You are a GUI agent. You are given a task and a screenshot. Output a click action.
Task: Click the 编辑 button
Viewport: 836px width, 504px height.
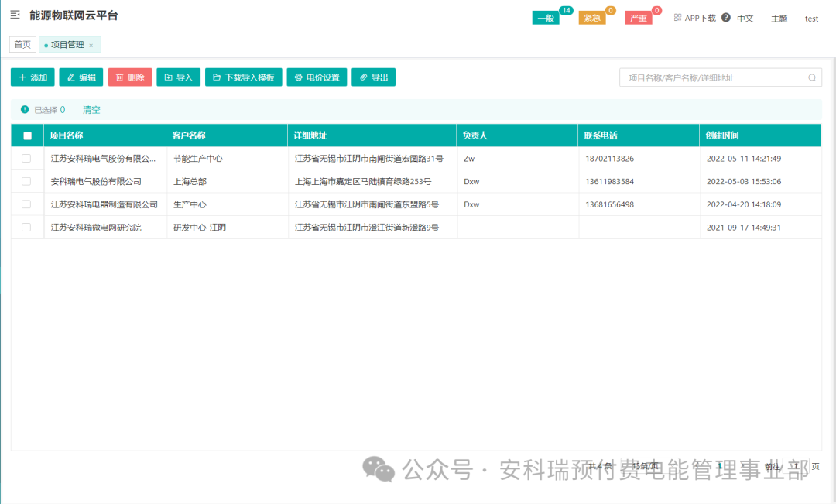coord(81,77)
